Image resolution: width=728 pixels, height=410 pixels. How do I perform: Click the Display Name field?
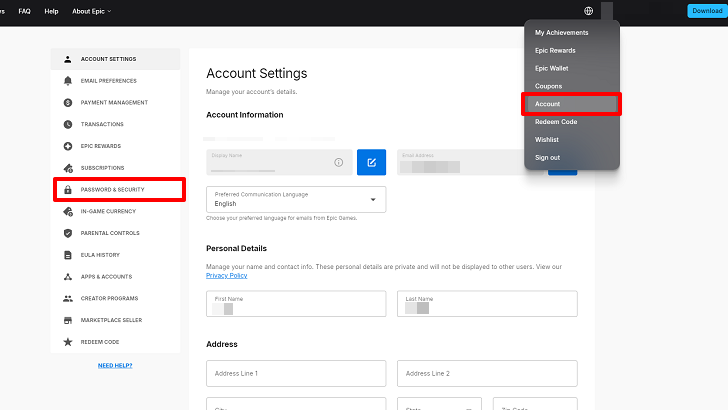pos(279,162)
